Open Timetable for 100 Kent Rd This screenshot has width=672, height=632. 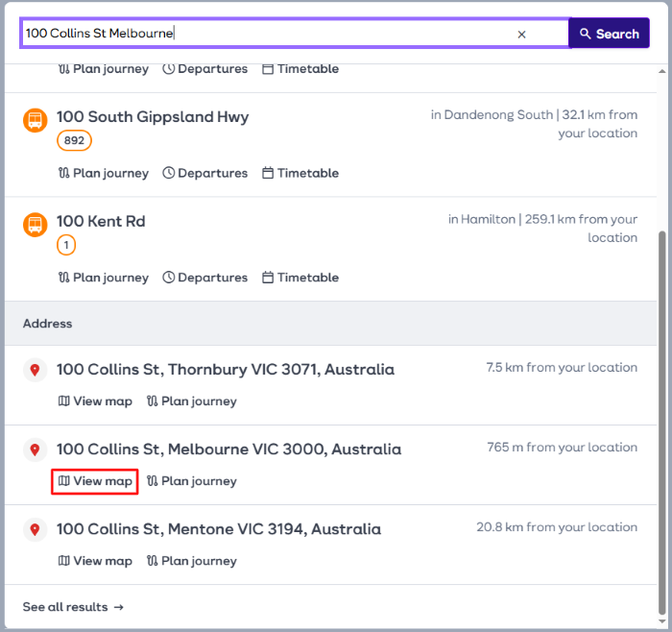pyautogui.click(x=300, y=278)
